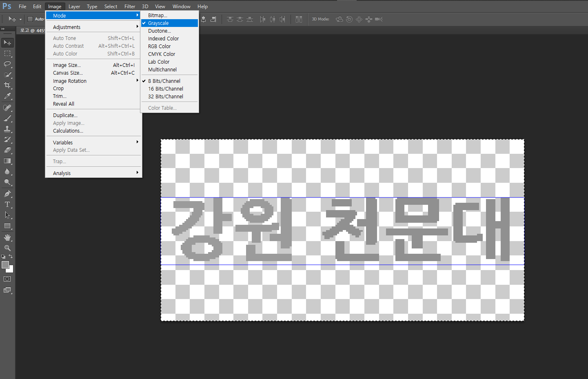Screen dimensions: 588x379
Task: Expand the Variables submenu
Action: pos(93,142)
